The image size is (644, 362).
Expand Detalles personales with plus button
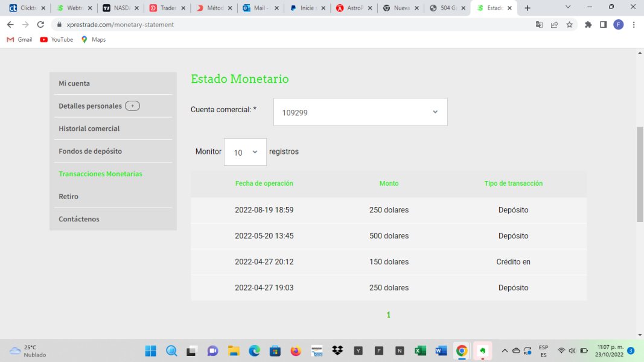pyautogui.click(x=132, y=106)
